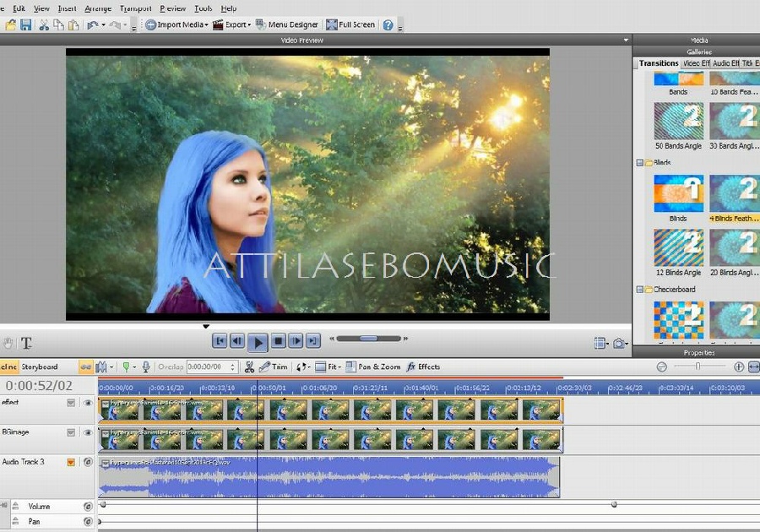Click the Full Screen button

tap(350, 24)
